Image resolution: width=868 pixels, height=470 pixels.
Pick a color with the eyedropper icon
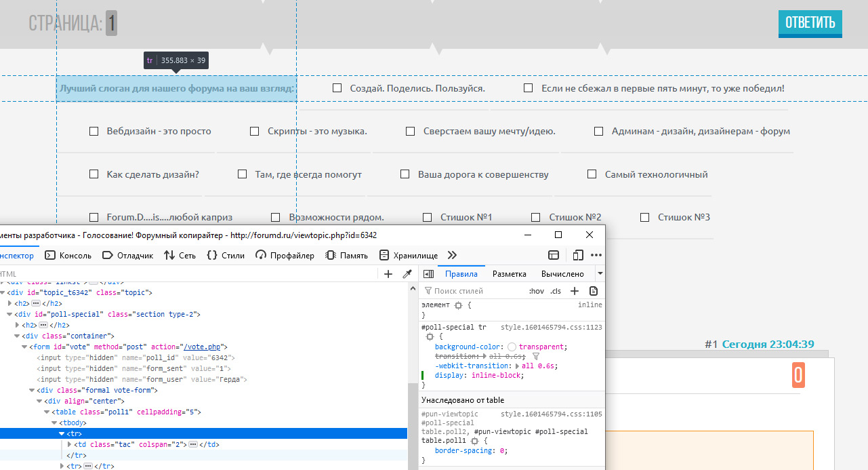coord(407,274)
